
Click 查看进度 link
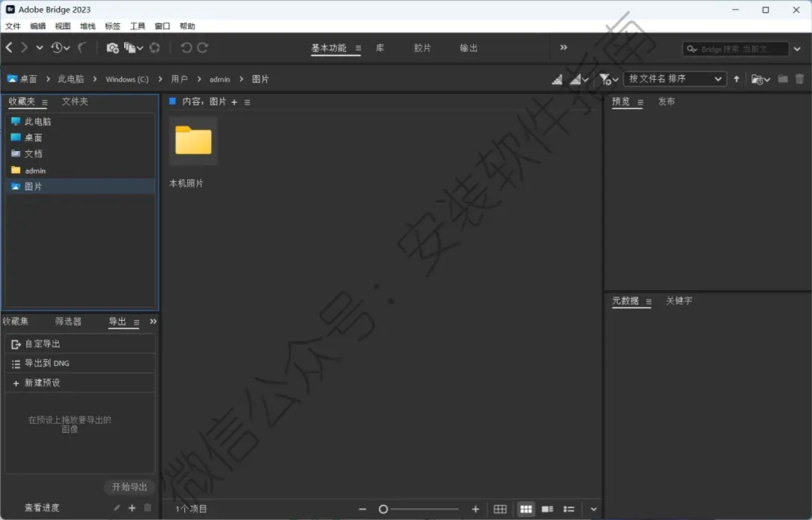coord(42,507)
